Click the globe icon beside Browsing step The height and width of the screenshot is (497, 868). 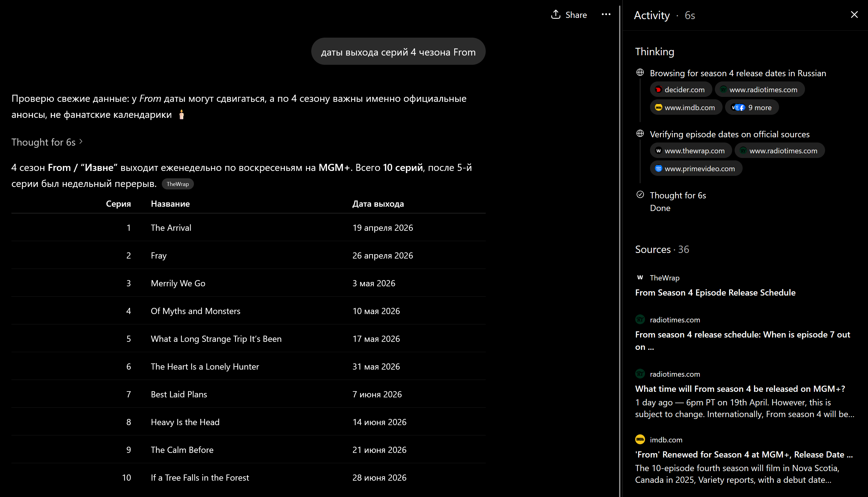(640, 72)
